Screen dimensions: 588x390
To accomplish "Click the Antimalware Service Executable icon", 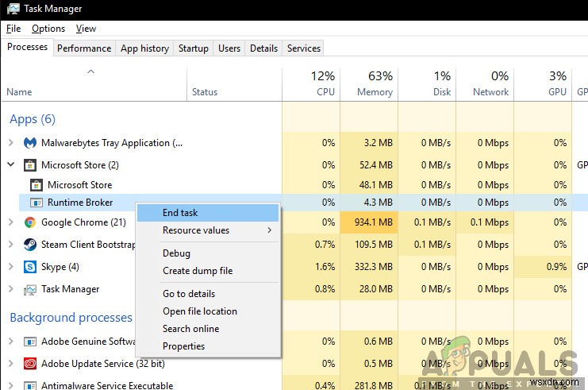I will pyautogui.click(x=30, y=386).
